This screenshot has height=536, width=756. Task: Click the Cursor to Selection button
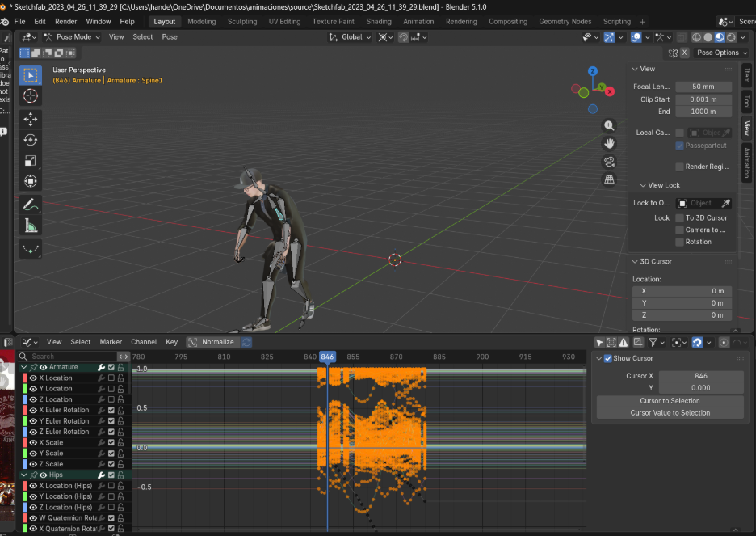[670, 401]
